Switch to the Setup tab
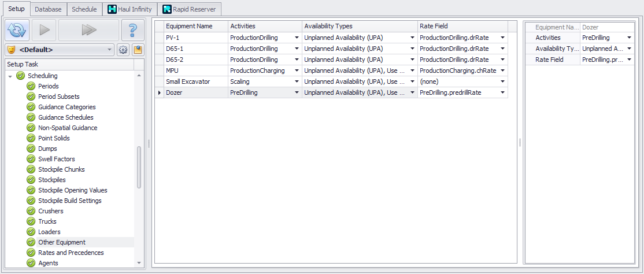The width and height of the screenshot is (644, 274). (x=16, y=9)
